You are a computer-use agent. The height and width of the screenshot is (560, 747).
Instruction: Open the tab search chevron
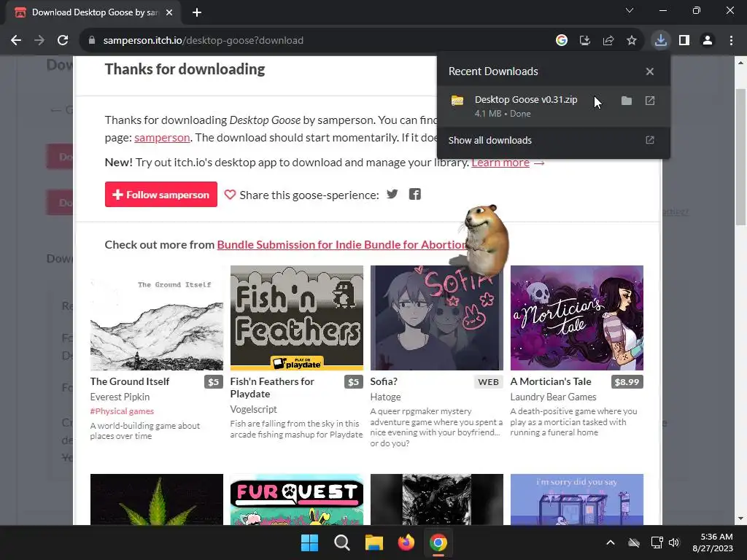[x=630, y=10]
